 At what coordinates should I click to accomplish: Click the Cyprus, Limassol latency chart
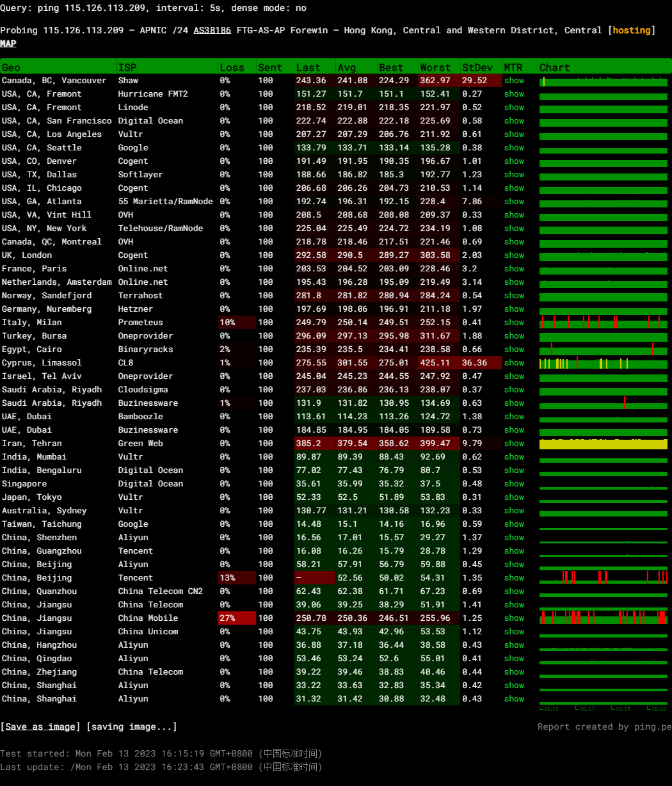pyautogui.click(x=603, y=363)
